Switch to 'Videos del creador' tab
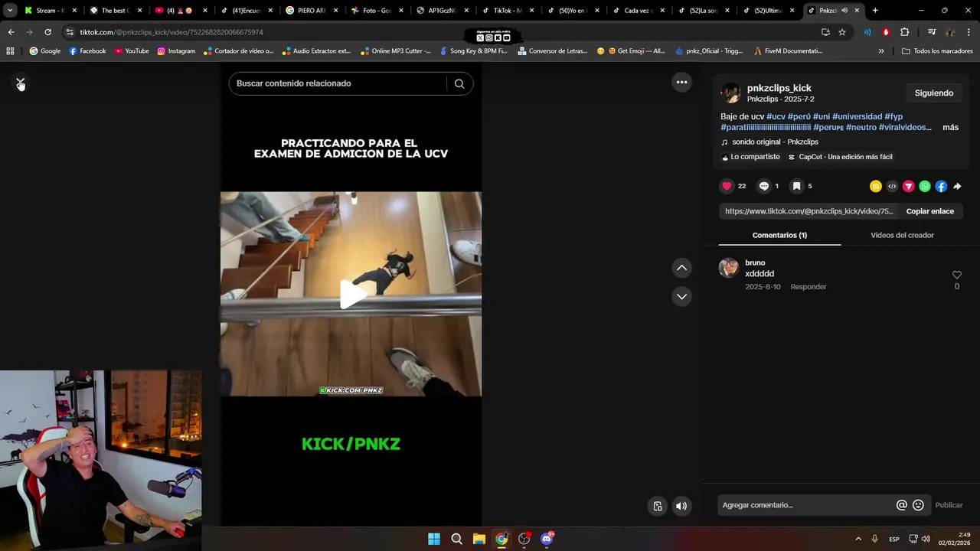The width and height of the screenshot is (980, 551). [x=902, y=235]
